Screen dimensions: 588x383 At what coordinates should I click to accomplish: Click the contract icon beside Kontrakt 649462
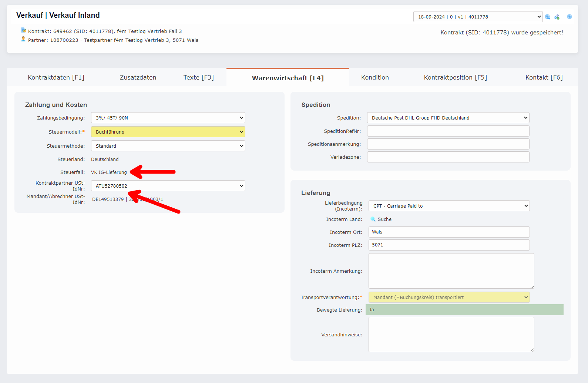click(x=24, y=30)
